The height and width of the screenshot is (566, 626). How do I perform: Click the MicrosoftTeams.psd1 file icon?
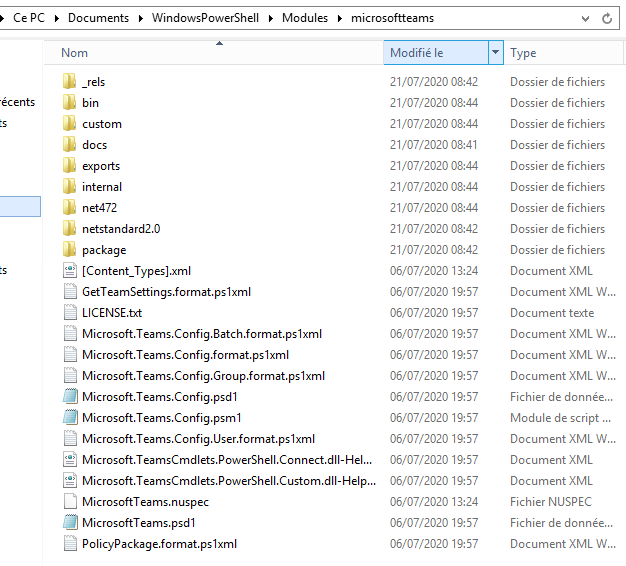70,523
